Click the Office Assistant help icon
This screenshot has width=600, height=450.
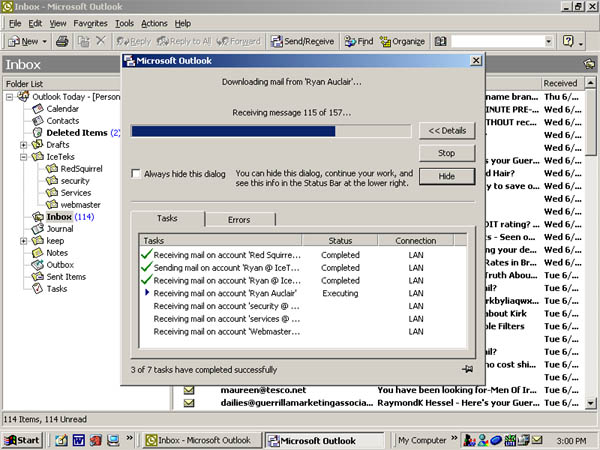coord(568,41)
